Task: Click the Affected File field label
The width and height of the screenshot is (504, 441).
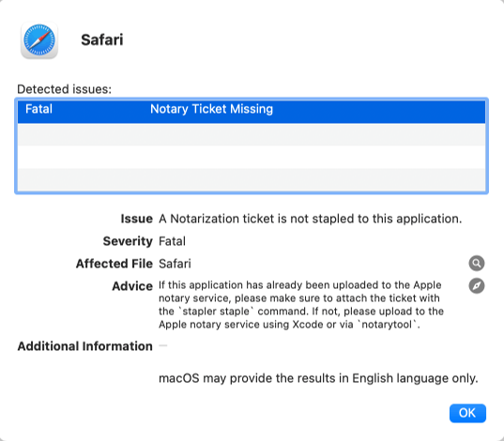Action: pos(115,264)
